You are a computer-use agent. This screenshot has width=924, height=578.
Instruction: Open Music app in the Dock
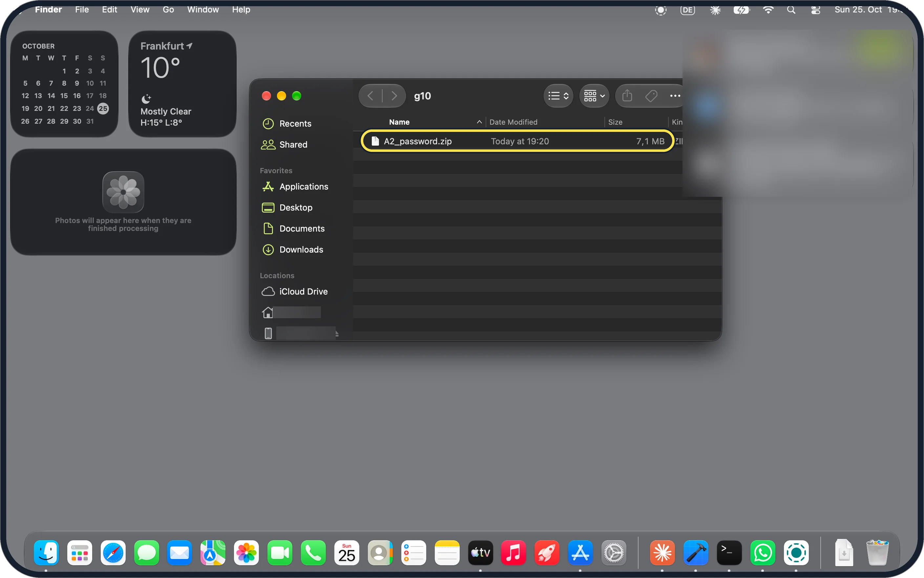(x=514, y=552)
